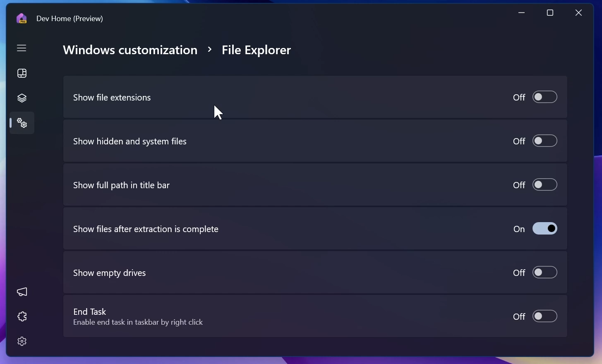Select the Dashboard icon in the sidebar
602x364 pixels.
(21, 73)
